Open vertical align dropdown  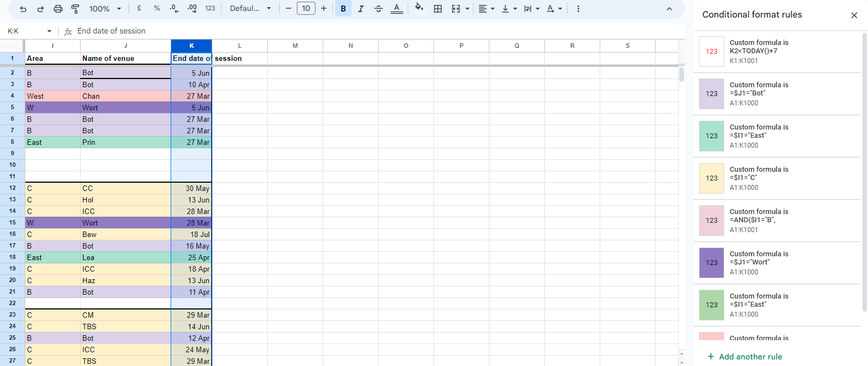(x=509, y=8)
